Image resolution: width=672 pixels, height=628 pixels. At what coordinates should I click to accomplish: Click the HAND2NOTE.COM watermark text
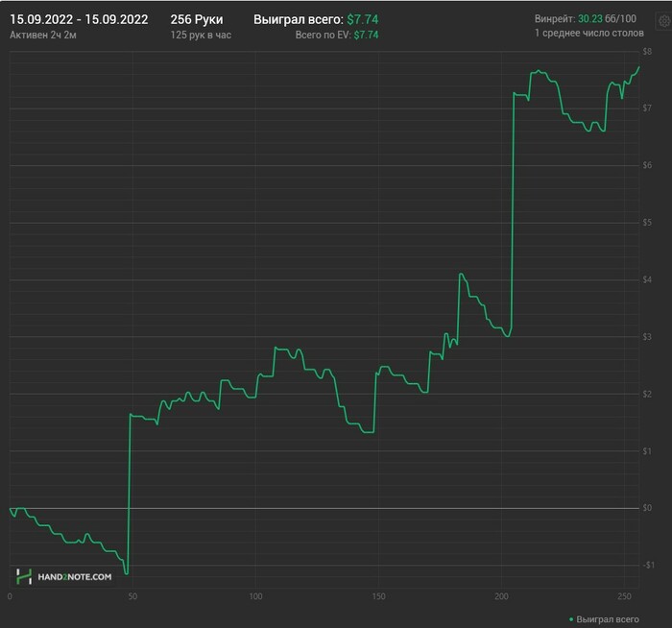[75, 577]
